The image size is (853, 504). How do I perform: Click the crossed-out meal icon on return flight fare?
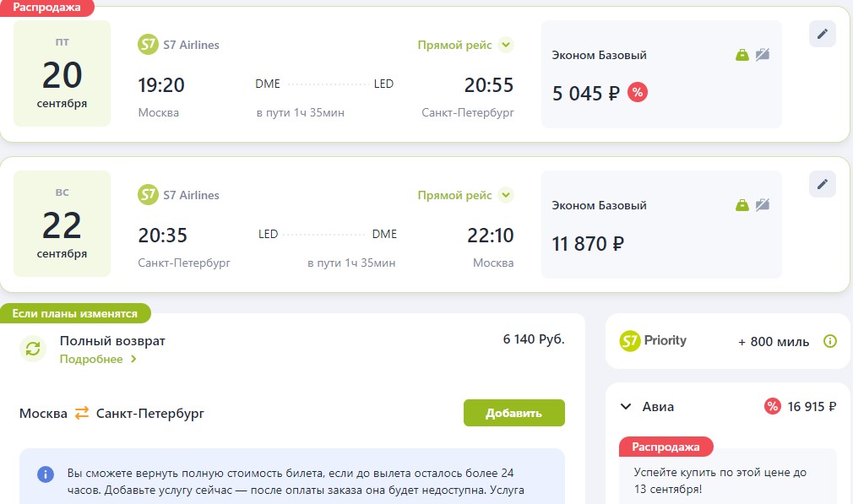(762, 205)
